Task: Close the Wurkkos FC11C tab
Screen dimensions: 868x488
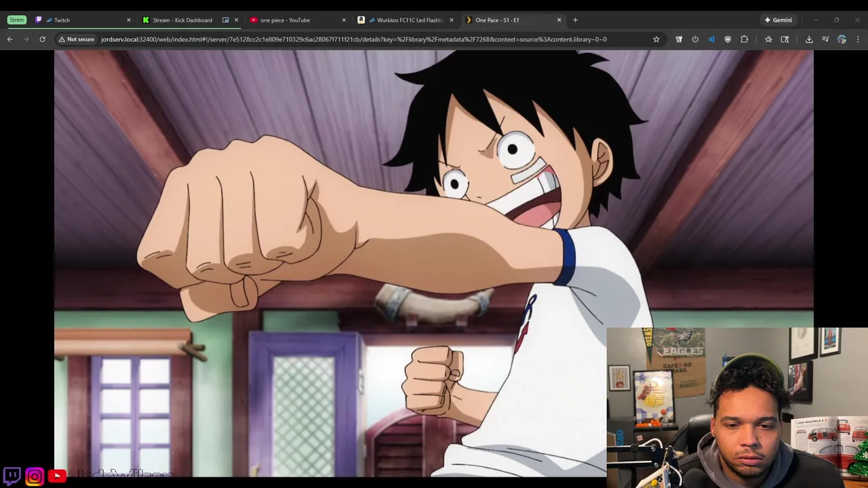Action: 452,20
